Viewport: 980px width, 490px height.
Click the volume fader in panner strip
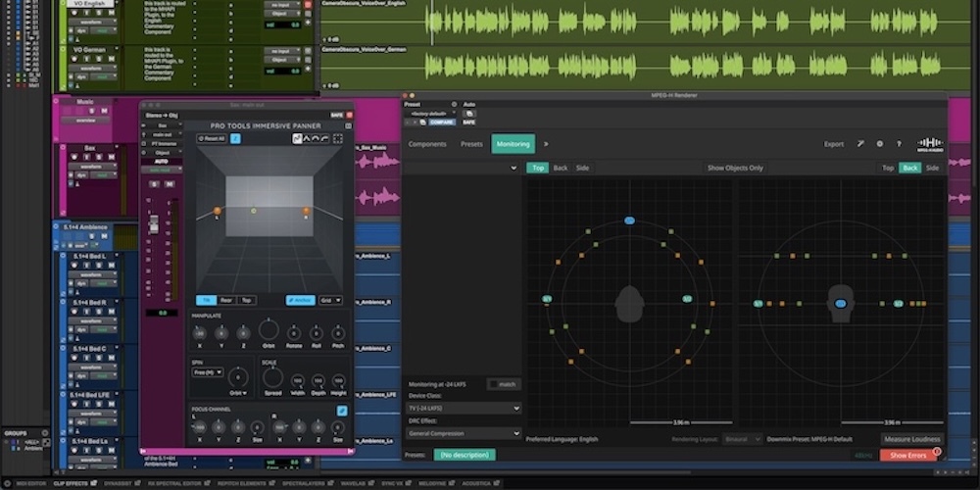tap(154, 224)
